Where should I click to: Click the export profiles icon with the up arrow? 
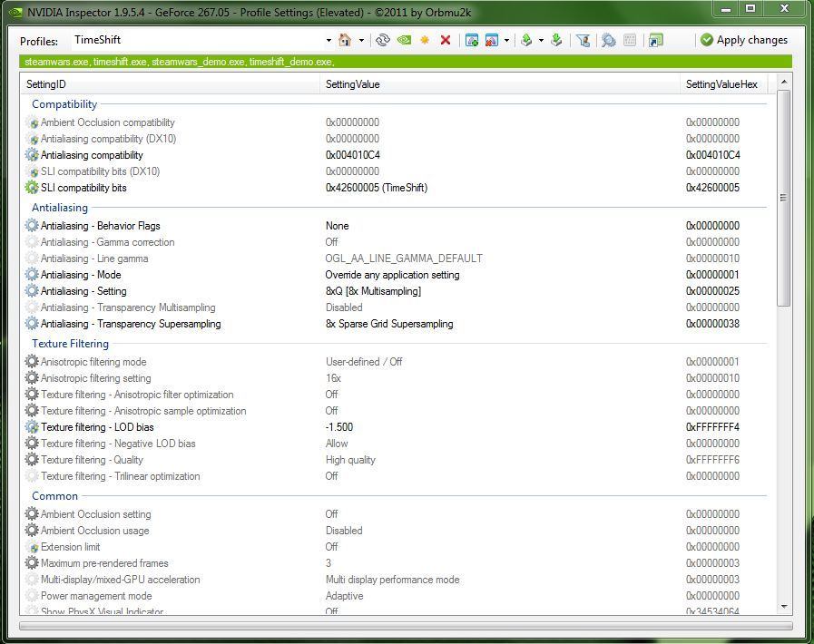coord(526,40)
